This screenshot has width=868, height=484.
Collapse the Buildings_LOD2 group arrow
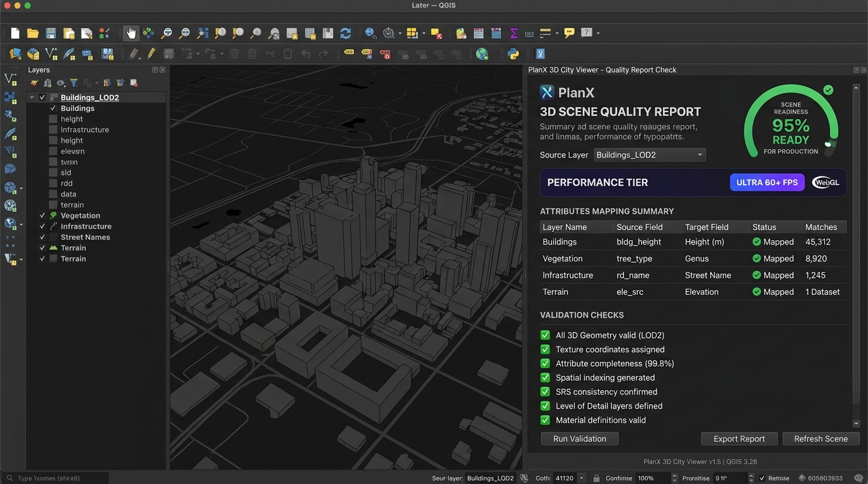point(32,98)
